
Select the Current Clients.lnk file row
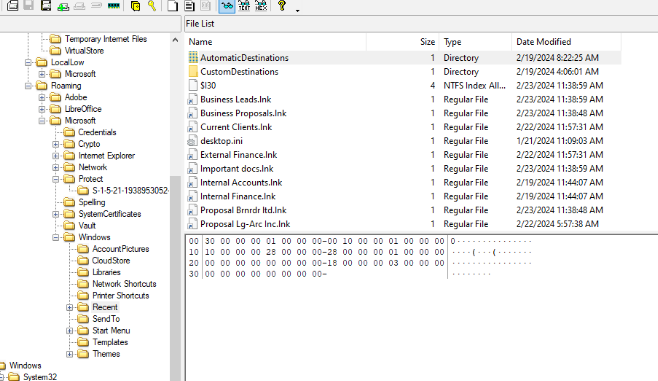click(x=403, y=127)
